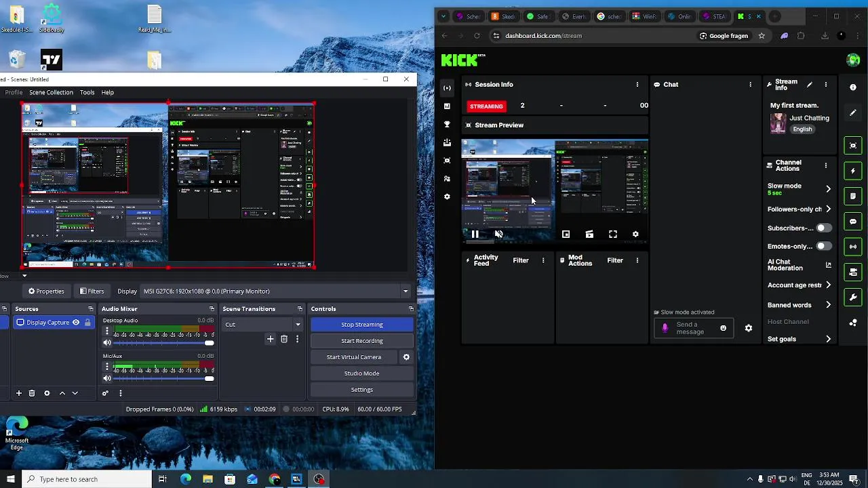Hide Display Capture with the eye icon

76,323
